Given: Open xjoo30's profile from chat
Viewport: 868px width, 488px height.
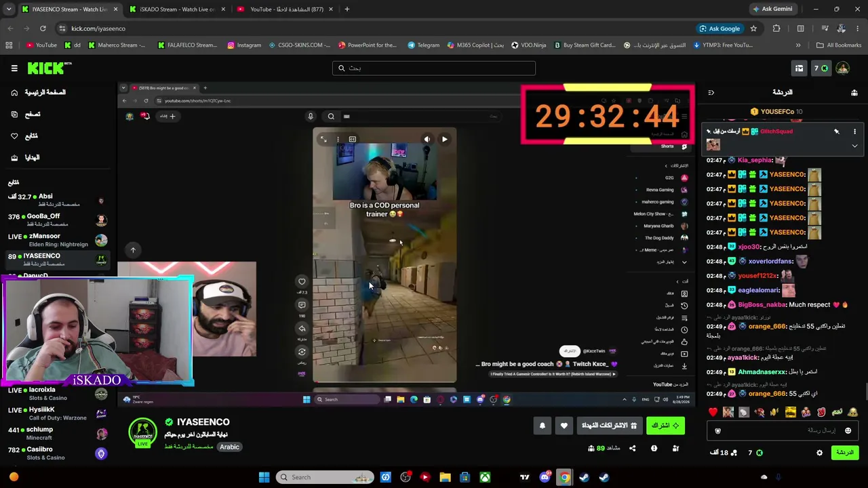Looking at the screenshot, I should [x=749, y=247].
